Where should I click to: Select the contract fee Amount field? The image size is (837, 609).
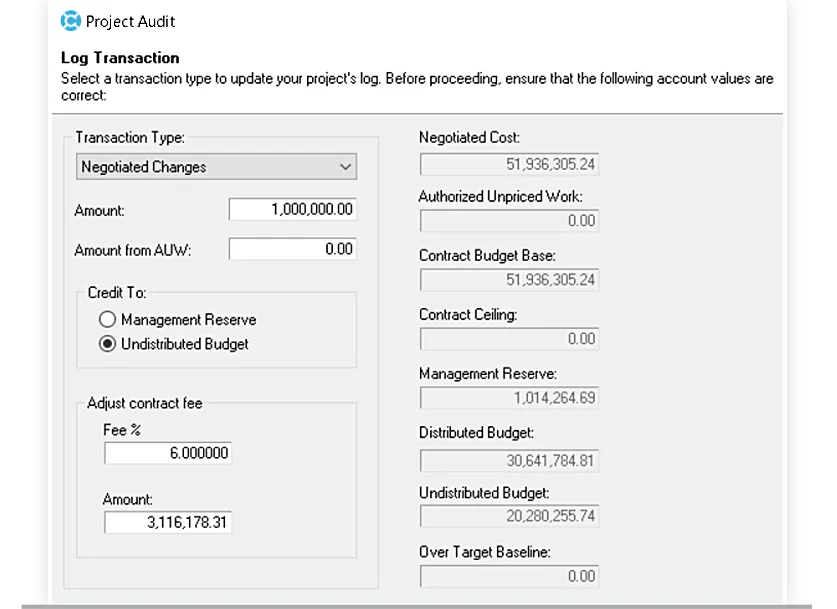tap(168, 522)
